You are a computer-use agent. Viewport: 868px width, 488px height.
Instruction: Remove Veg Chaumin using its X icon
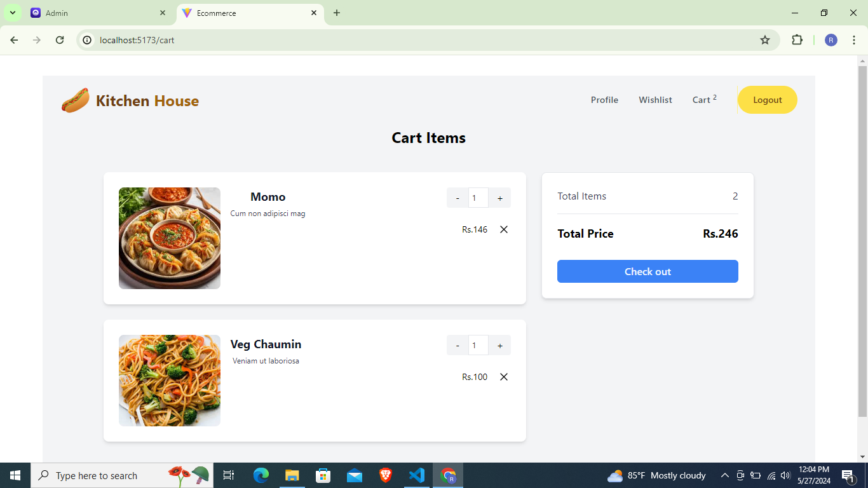pyautogui.click(x=504, y=377)
